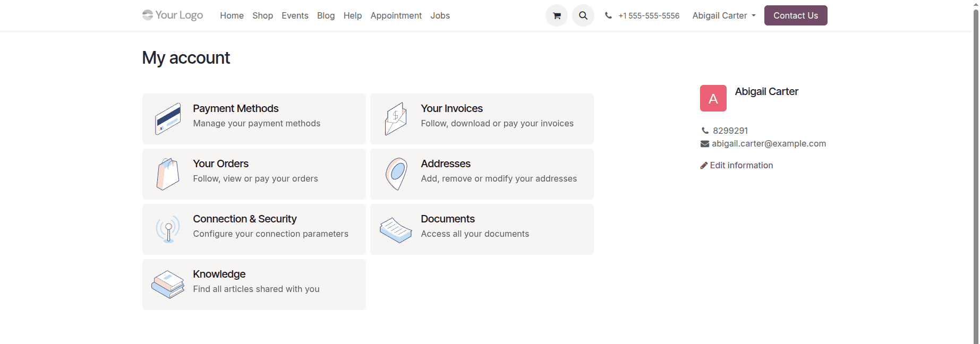Open the Documents title
The height and width of the screenshot is (344, 980).
[448, 219]
